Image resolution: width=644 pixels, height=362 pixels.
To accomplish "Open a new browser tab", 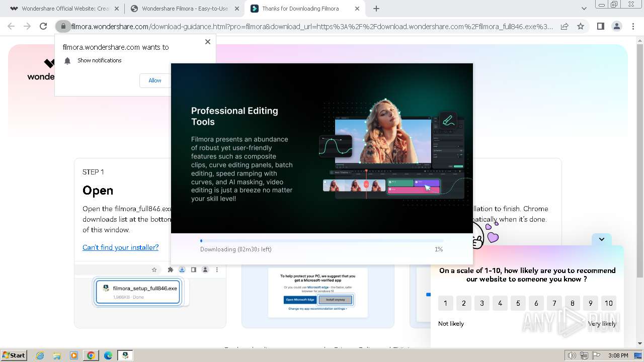I will (x=376, y=9).
